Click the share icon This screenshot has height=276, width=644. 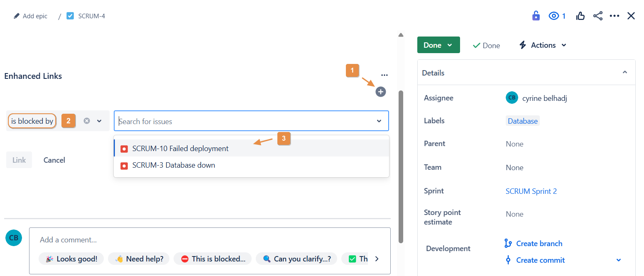[597, 16]
